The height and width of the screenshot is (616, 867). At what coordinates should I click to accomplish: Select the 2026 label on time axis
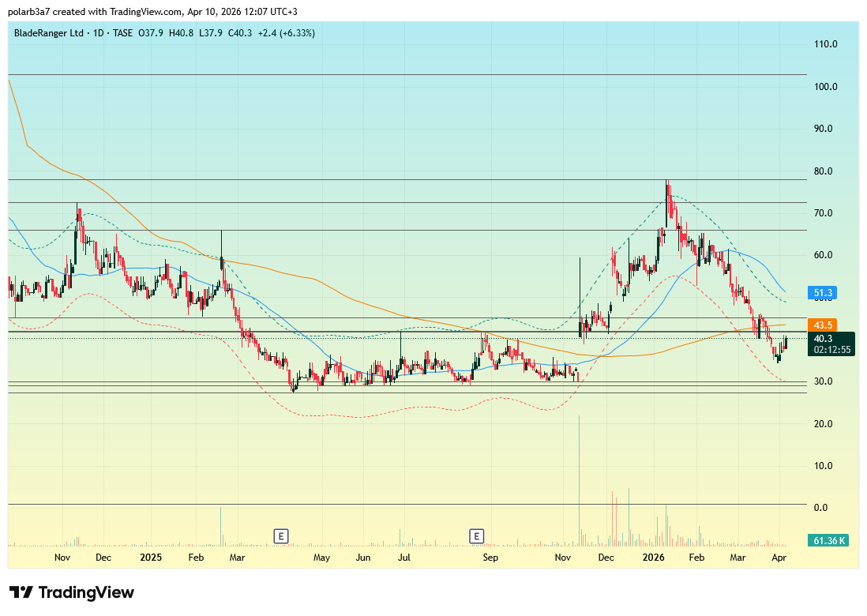(x=653, y=558)
